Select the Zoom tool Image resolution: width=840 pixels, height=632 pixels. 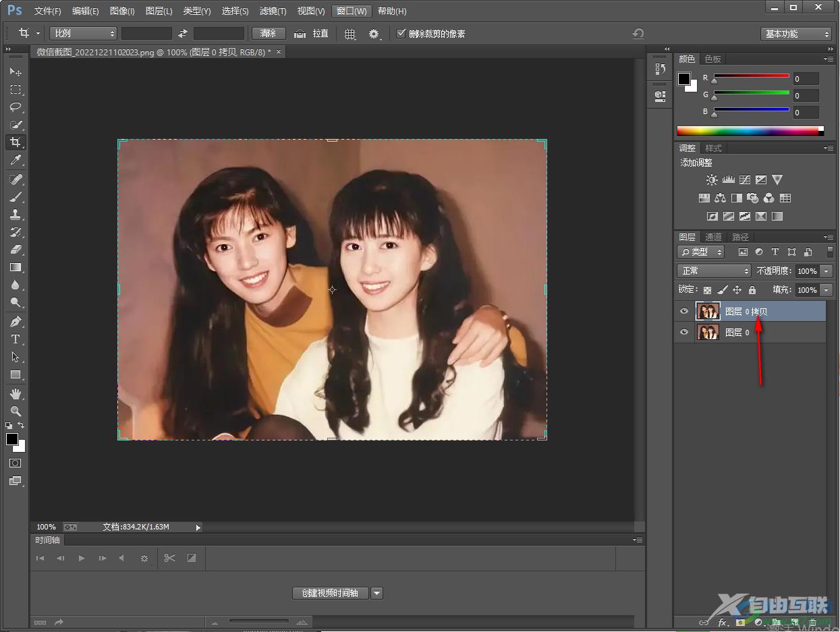click(15, 411)
